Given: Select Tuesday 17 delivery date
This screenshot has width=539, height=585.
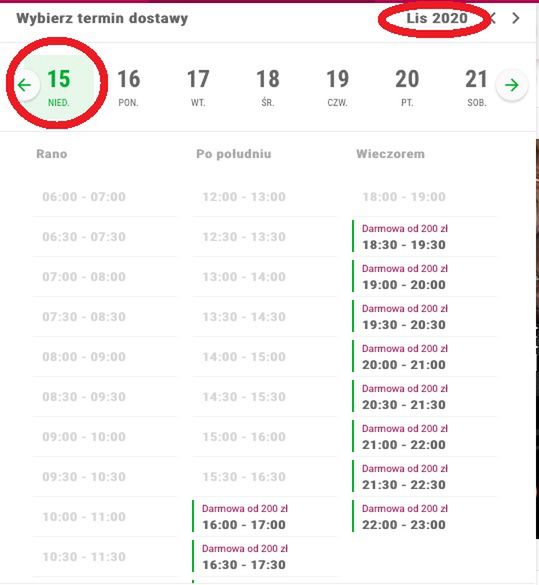Looking at the screenshot, I should pos(198,88).
